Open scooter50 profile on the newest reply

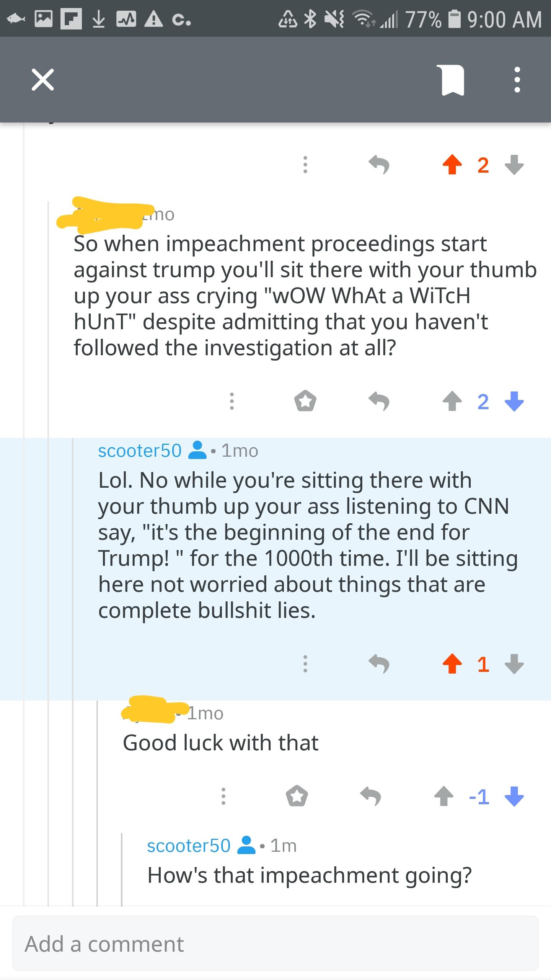[x=189, y=846]
